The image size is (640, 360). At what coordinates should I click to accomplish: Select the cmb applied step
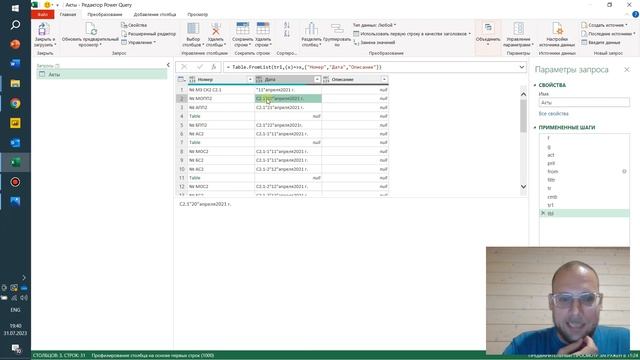click(x=584, y=197)
